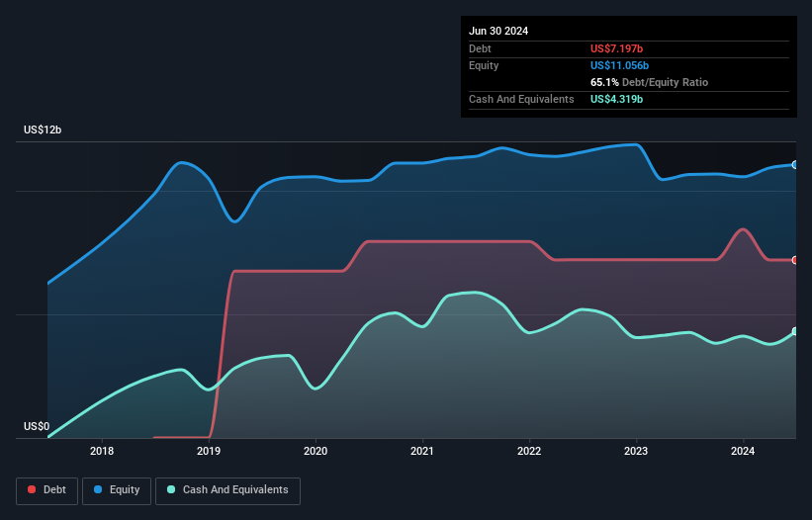
Task: Select the 2018 axis label
Action: 102,451
